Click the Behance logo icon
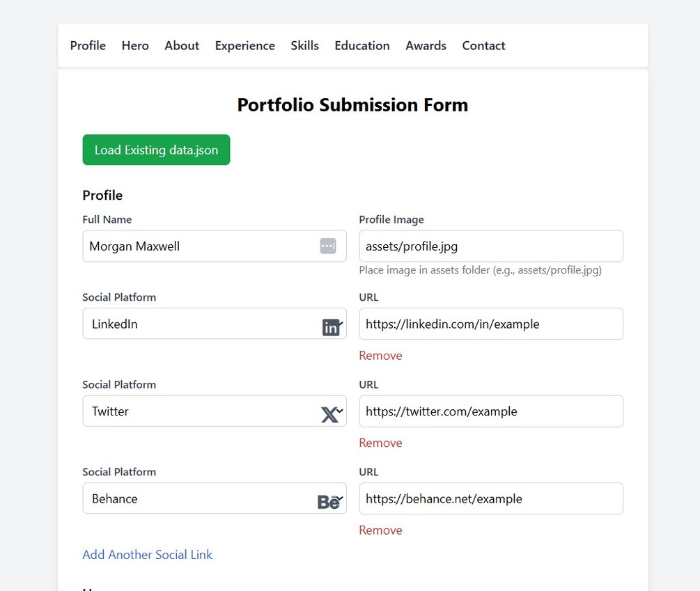The image size is (700, 591). (x=328, y=502)
